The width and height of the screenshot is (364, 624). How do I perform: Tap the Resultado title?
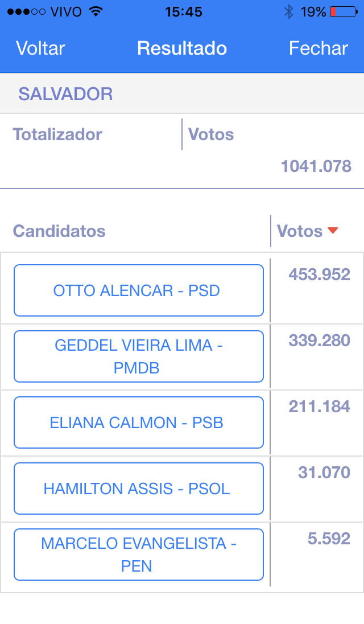click(182, 48)
